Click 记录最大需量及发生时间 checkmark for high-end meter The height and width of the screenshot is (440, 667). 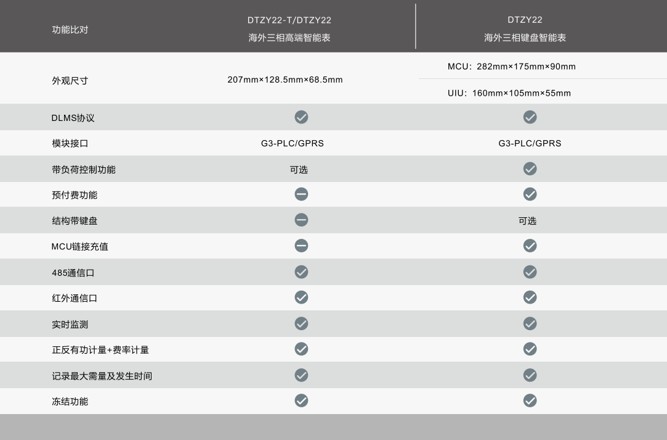301,375
